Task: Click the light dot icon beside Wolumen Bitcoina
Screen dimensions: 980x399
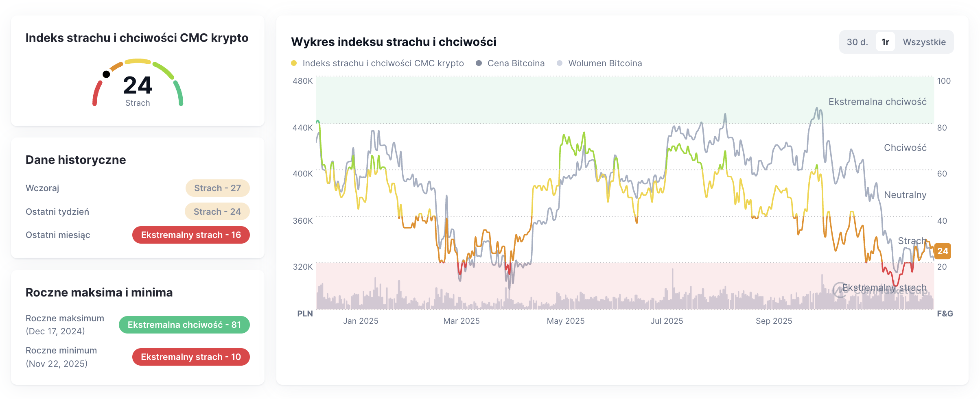Action: coord(560,63)
